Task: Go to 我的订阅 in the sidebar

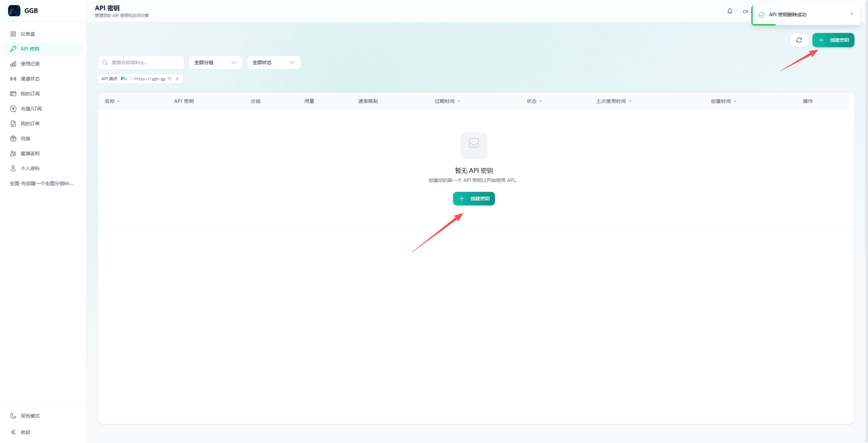Action: [x=43, y=94]
